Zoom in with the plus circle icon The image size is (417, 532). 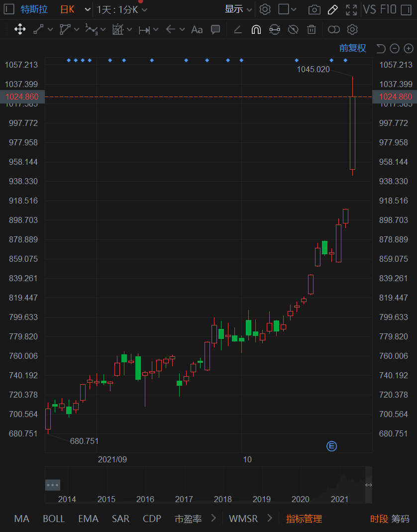point(409,48)
